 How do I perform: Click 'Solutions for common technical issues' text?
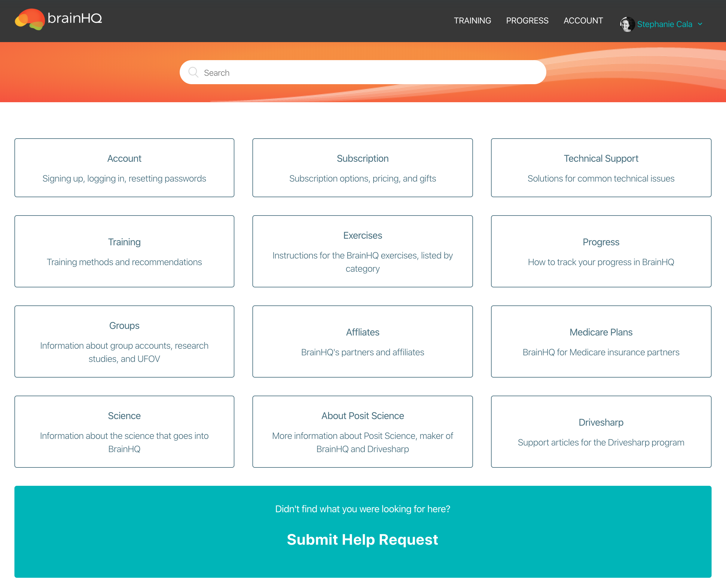(601, 179)
